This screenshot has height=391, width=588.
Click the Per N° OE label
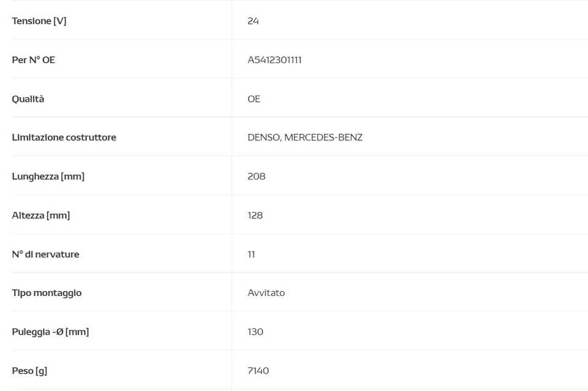(34, 60)
